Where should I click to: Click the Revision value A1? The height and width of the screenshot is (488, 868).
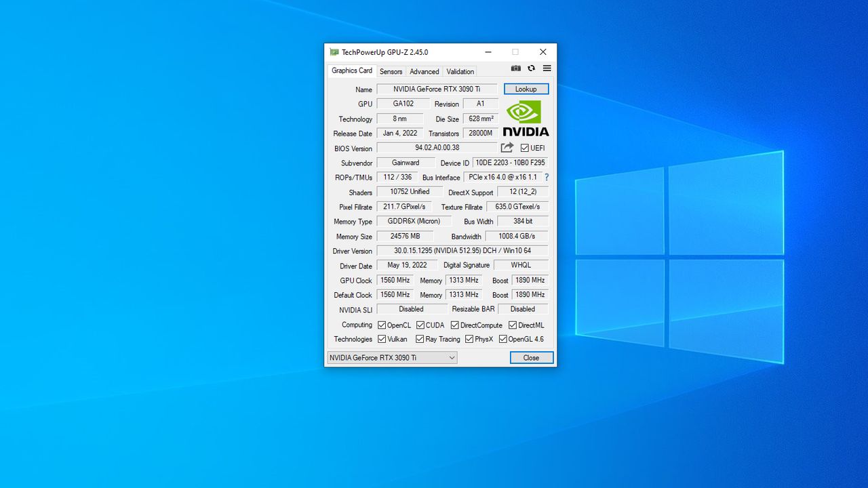click(481, 104)
